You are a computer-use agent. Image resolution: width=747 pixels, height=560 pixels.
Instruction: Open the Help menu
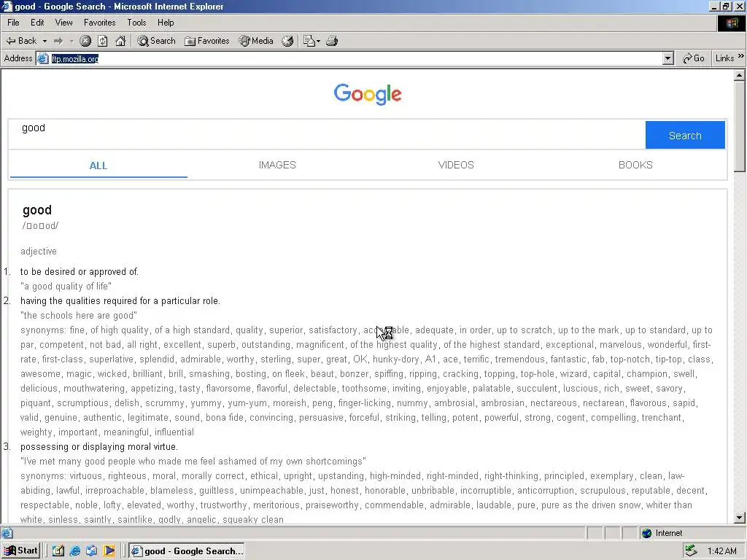[166, 23]
